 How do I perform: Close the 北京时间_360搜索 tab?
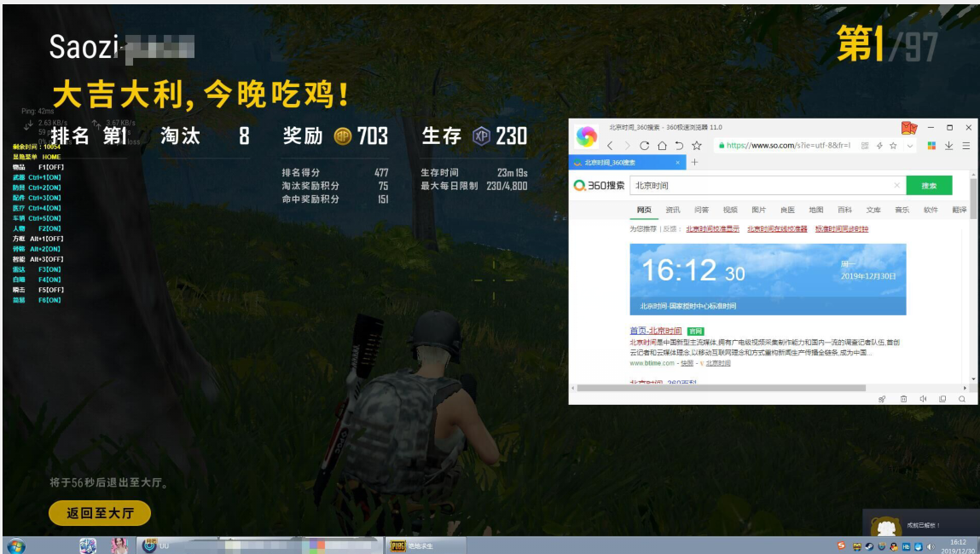pos(677,163)
